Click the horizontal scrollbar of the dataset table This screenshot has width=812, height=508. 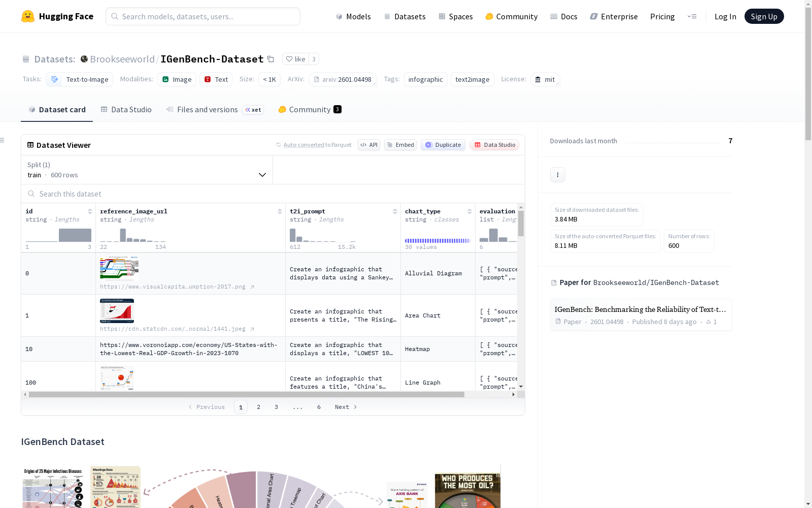(247, 394)
